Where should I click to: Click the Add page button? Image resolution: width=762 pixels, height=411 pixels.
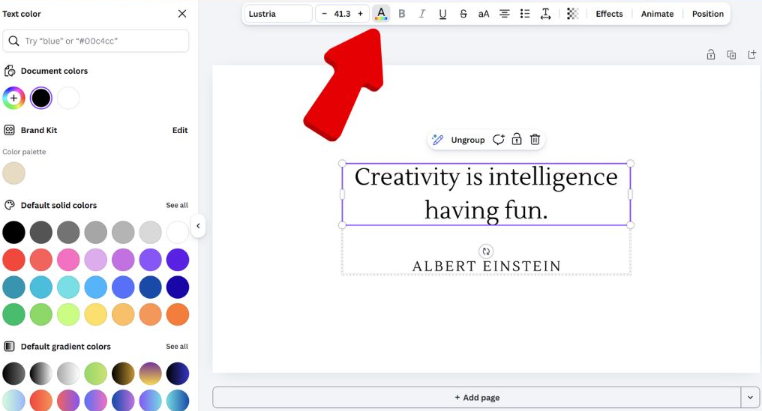click(476, 397)
